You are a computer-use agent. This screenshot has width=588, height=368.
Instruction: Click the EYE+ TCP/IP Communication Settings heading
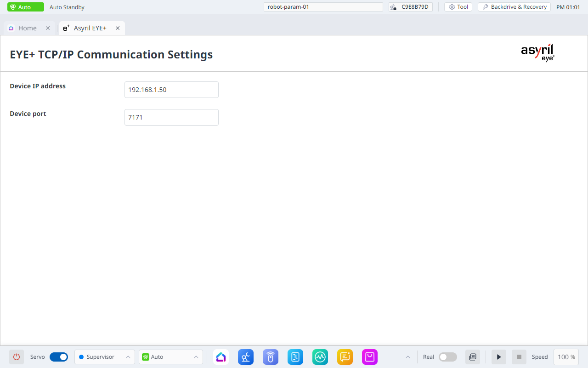[111, 54]
